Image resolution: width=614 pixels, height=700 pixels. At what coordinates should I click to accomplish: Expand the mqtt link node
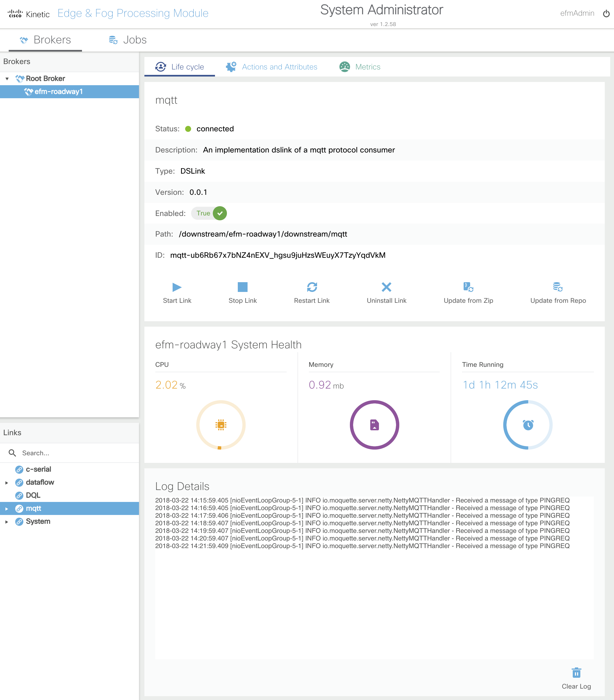[7, 509]
